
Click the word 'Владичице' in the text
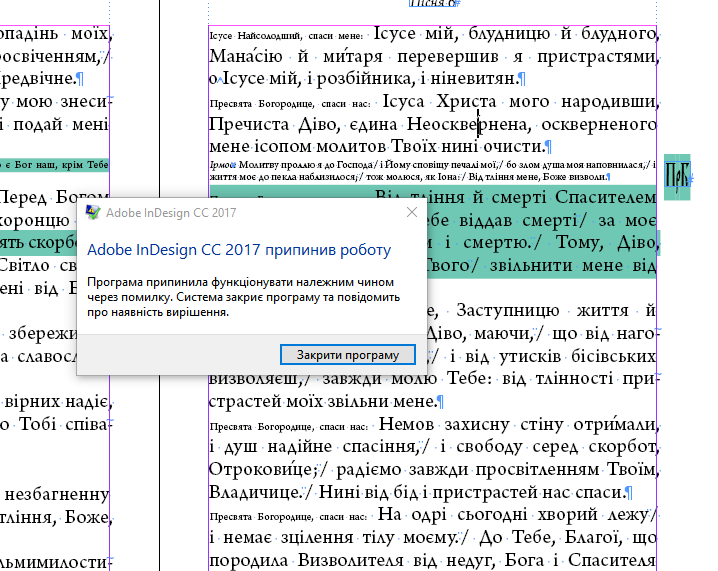click(254, 492)
